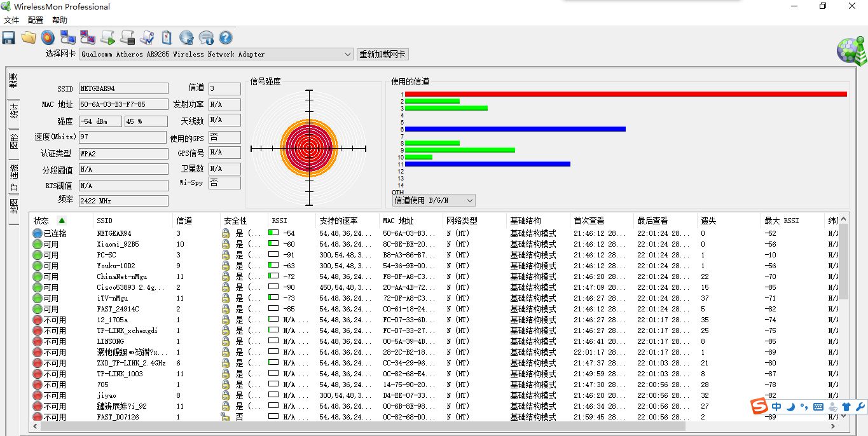Click the floppy disk save icon
This screenshot has height=436, width=868.
9,37
